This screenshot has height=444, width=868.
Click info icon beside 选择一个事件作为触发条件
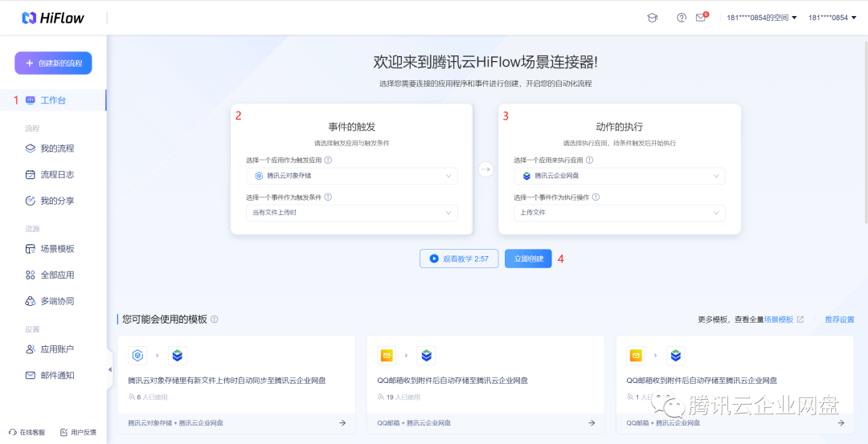(x=328, y=197)
